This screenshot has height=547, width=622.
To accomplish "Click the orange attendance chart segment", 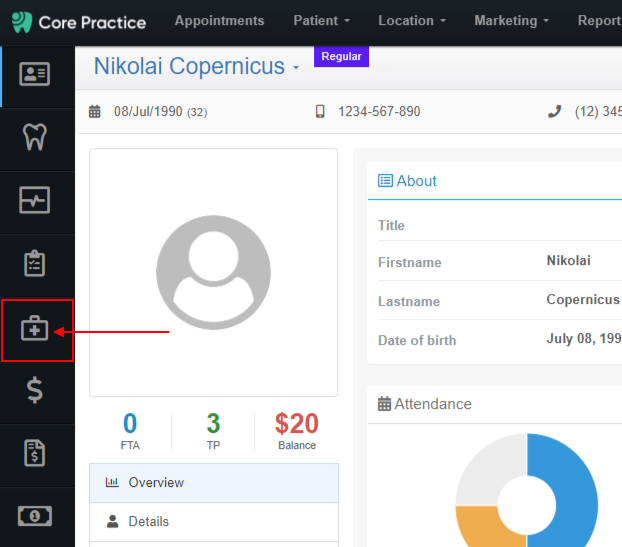I will (x=485, y=527).
